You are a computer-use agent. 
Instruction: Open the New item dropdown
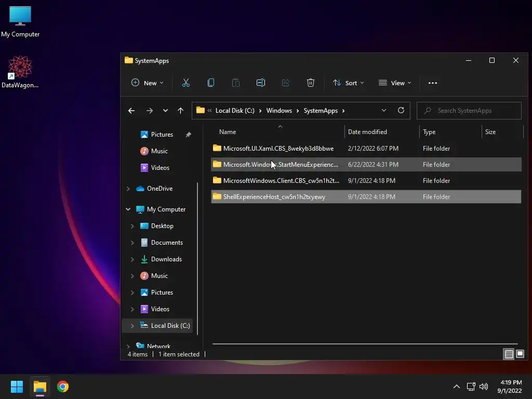pos(148,83)
